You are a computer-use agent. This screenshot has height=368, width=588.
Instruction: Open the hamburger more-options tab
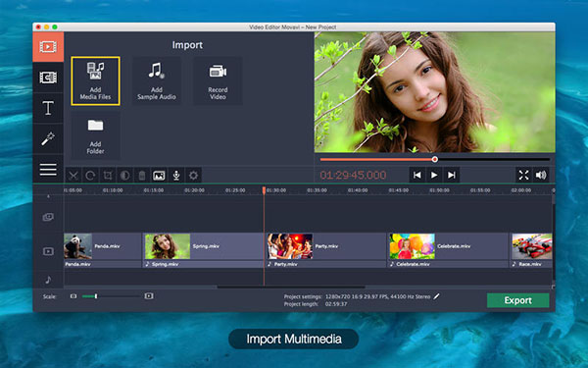pos(48,170)
